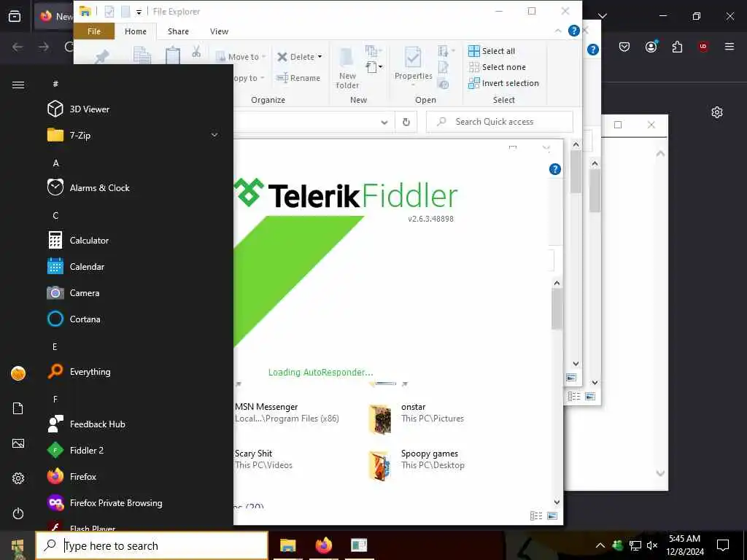The height and width of the screenshot is (560, 747).
Task: Open the user account avatar in Start
Action: [x=18, y=373]
